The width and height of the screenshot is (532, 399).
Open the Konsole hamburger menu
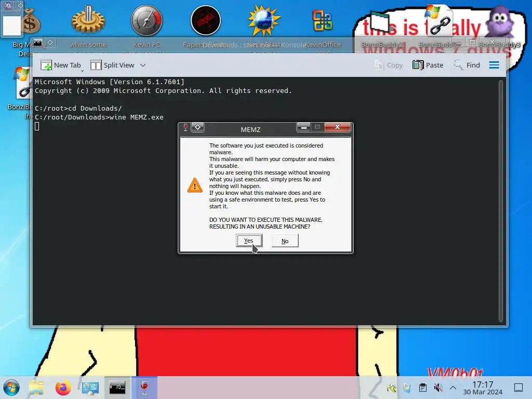pyautogui.click(x=494, y=65)
